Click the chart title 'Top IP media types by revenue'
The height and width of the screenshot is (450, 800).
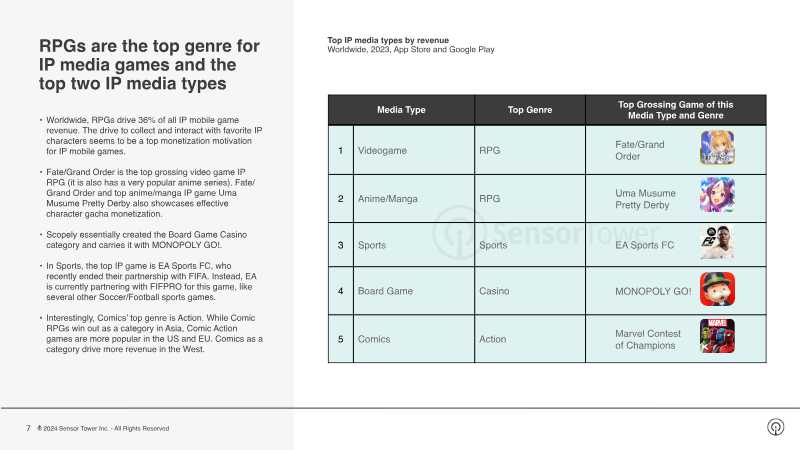385,40
